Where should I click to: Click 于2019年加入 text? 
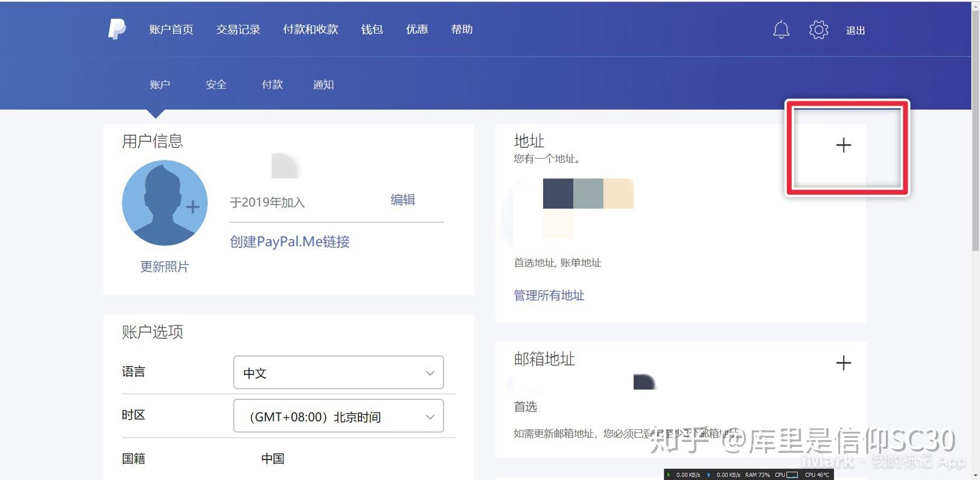[x=267, y=203]
